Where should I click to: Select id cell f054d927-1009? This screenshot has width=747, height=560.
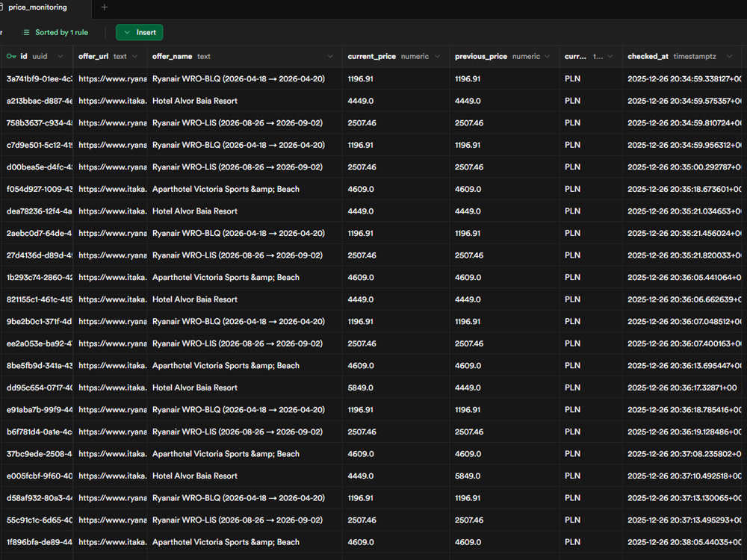pyautogui.click(x=37, y=189)
